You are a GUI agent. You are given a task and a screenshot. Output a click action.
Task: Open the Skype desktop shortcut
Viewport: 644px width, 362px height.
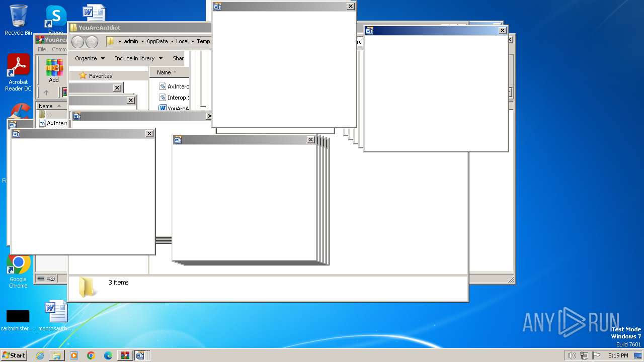[55, 19]
